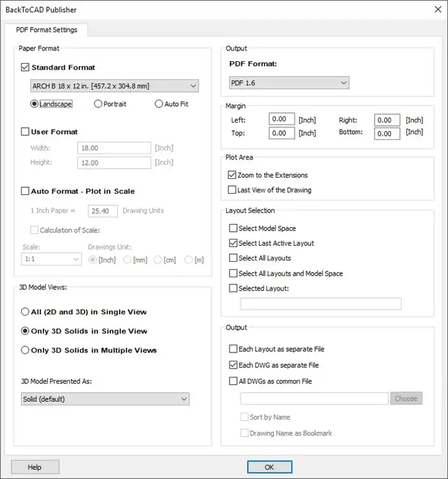Viewport: 448px width, 479px height.
Task: Enable All DWGs as common File checkbox
Action: pos(233,381)
